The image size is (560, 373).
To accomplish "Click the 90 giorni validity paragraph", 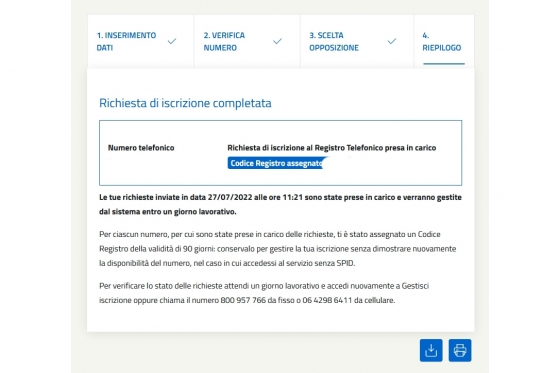I will coord(278,249).
